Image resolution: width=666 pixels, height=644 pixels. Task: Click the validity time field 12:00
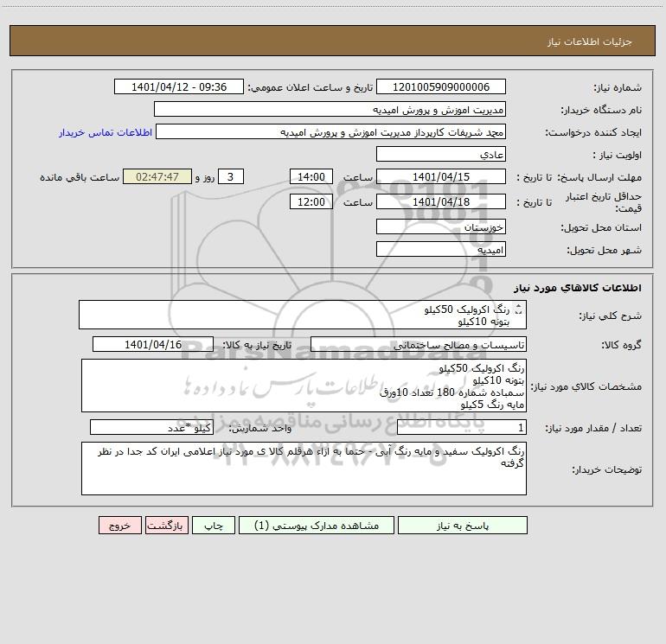(311, 202)
